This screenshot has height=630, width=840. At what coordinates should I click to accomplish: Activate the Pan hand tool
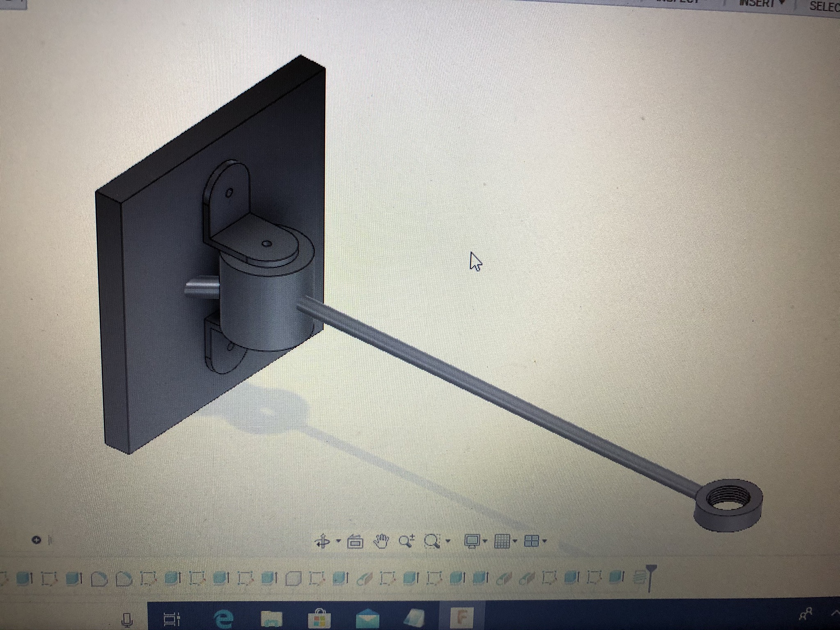381,541
